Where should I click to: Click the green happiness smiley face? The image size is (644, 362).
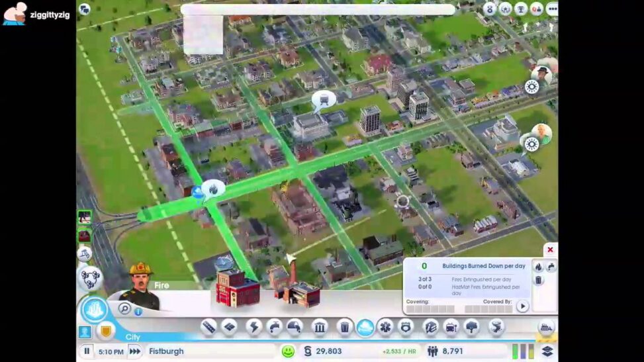[x=289, y=351]
